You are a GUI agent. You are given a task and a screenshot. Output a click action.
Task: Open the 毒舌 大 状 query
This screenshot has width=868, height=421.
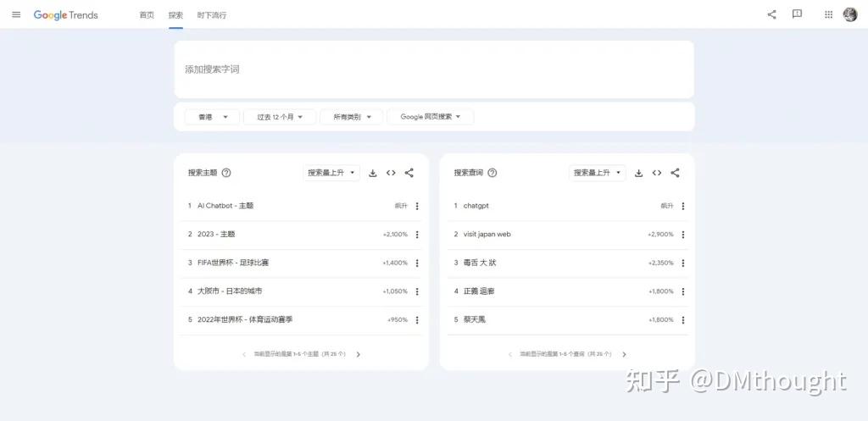click(x=480, y=263)
